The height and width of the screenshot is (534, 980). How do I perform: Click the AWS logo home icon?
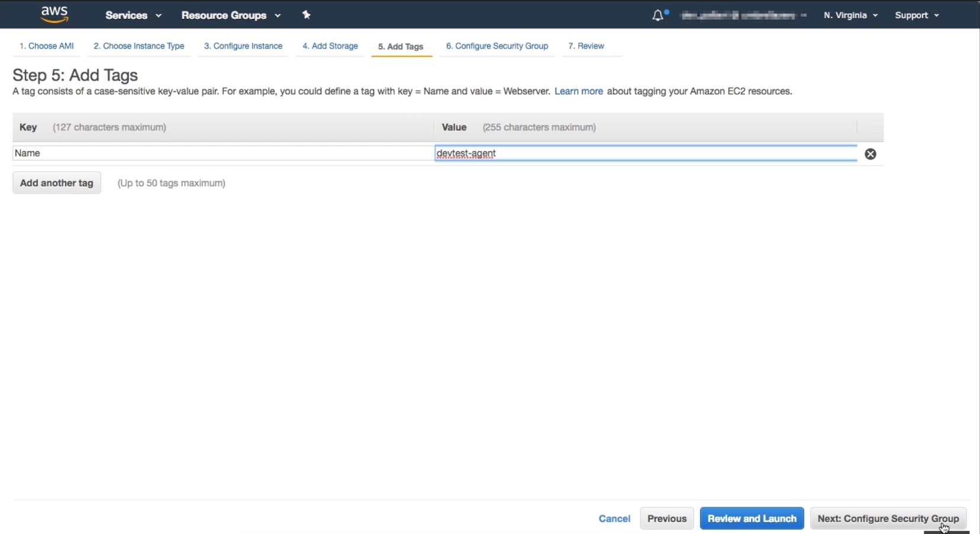[54, 15]
